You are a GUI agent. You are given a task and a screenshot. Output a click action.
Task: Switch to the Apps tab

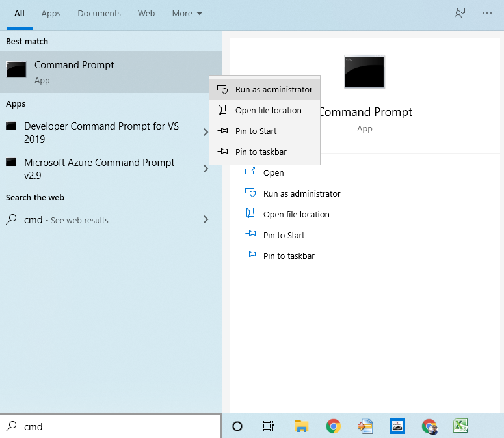tap(51, 14)
